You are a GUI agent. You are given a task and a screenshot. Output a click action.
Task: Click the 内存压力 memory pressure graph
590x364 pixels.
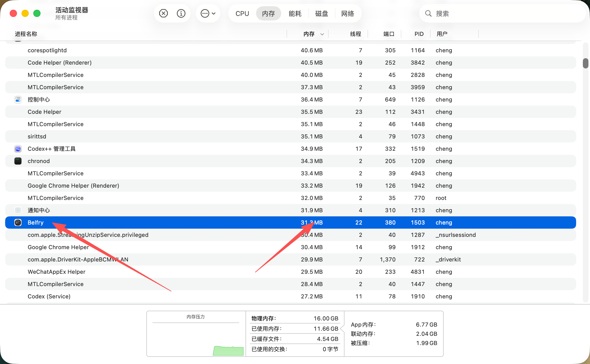pyautogui.click(x=196, y=334)
